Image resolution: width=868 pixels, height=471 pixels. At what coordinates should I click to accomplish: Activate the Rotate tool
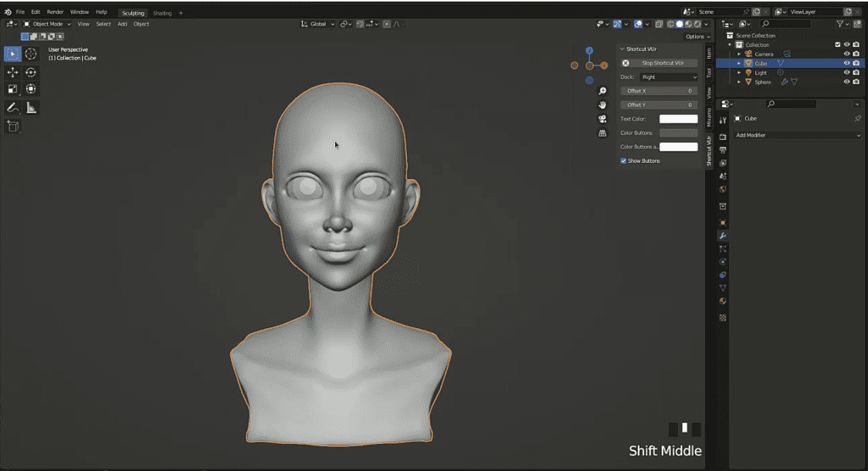[x=29, y=72]
